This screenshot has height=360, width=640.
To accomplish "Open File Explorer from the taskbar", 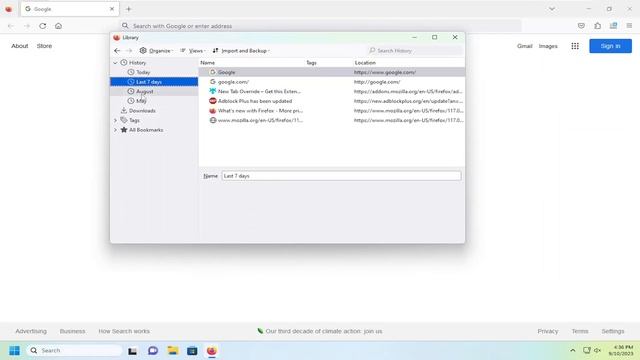I will (173, 351).
